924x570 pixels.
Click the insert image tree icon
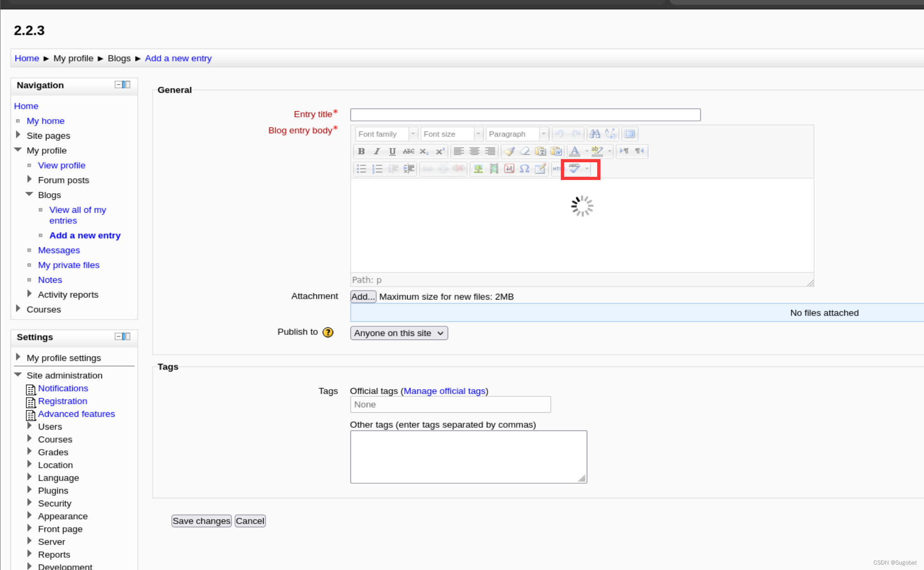pyautogui.click(x=478, y=169)
